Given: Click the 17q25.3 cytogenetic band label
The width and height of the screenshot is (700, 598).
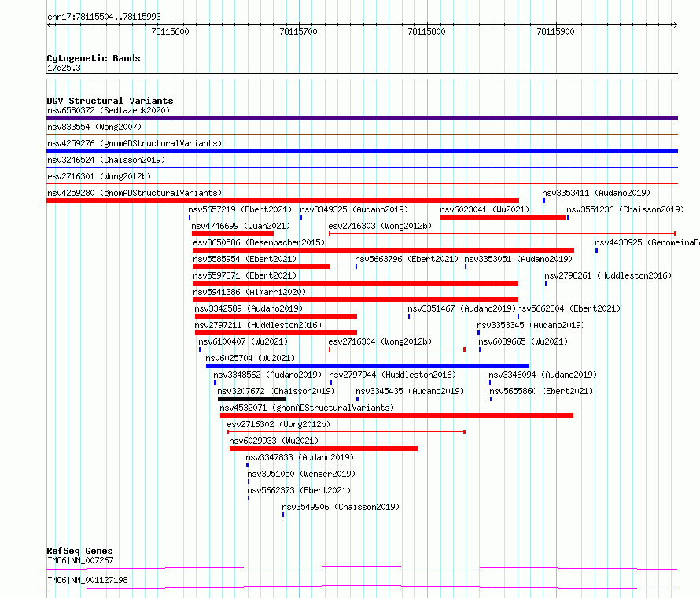Looking at the screenshot, I should [64, 68].
